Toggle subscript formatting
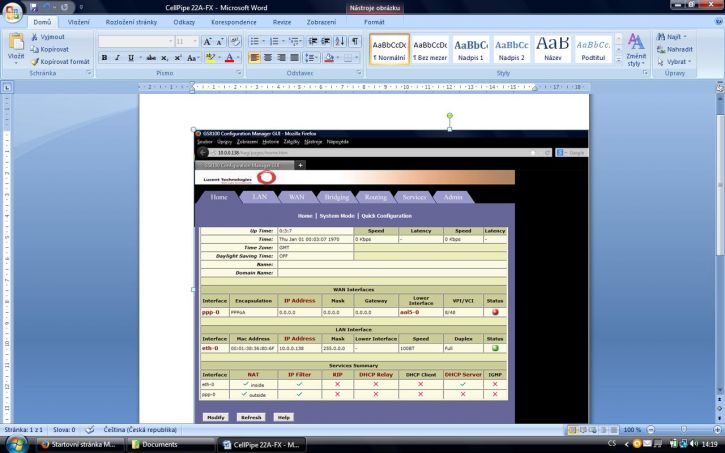 pos(165,58)
